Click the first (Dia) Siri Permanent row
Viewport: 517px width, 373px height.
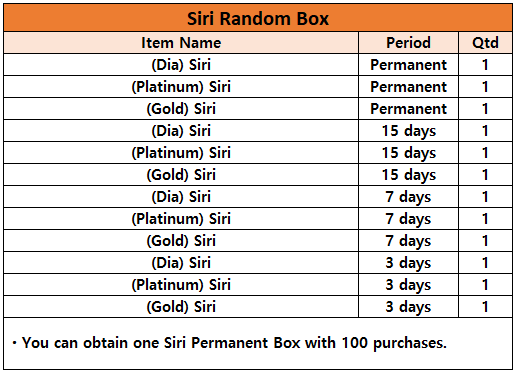click(258, 65)
